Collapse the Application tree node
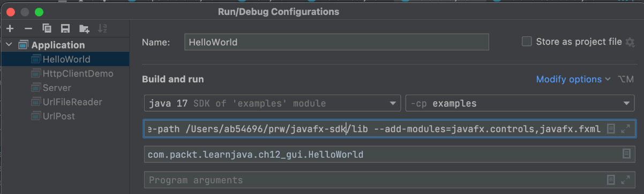Image resolution: width=644 pixels, height=194 pixels. [x=10, y=45]
